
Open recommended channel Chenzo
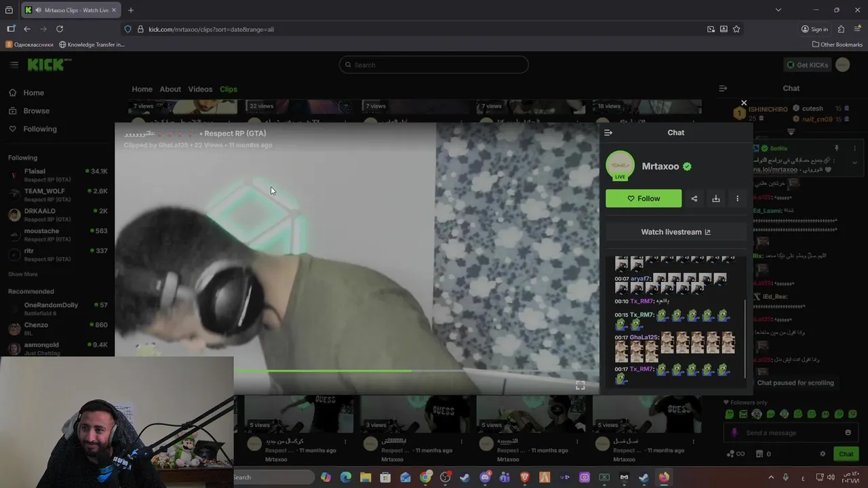[x=58, y=328]
